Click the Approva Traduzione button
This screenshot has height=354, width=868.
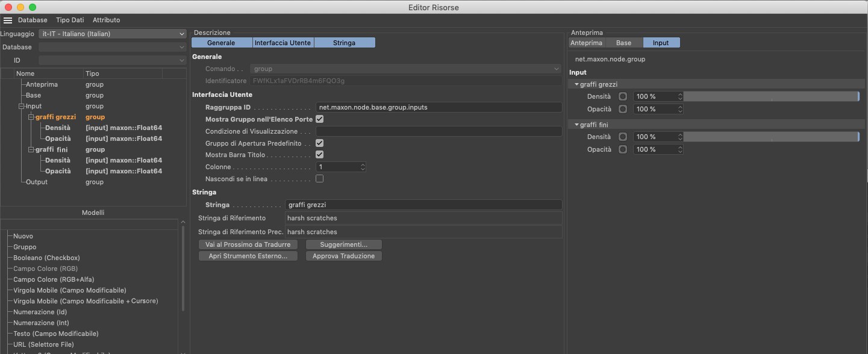coord(343,256)
